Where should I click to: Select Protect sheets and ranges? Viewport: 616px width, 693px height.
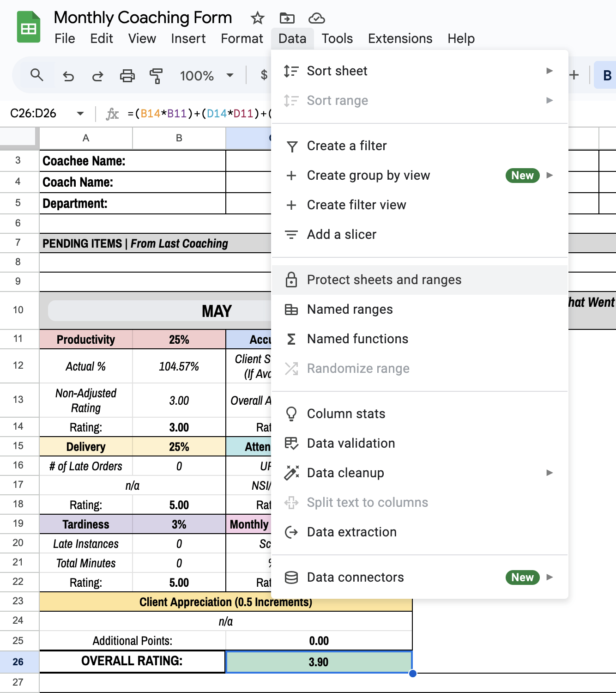click(384, 280)
